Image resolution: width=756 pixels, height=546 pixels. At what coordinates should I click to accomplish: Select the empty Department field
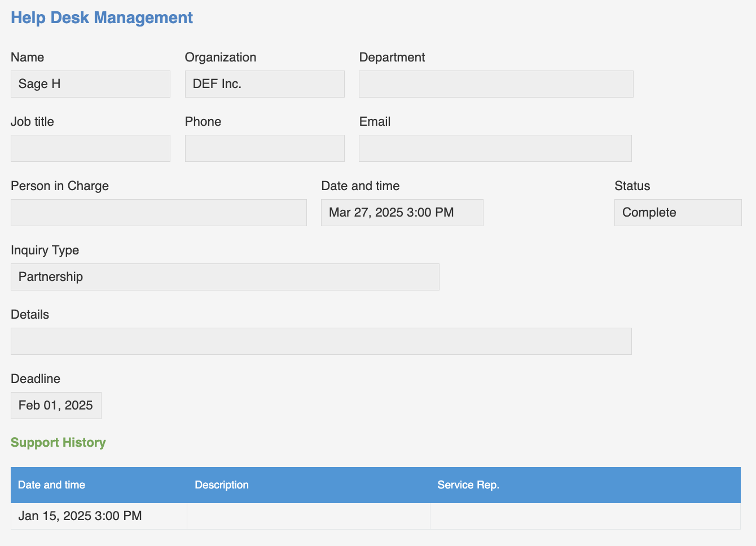pos(496,84)
